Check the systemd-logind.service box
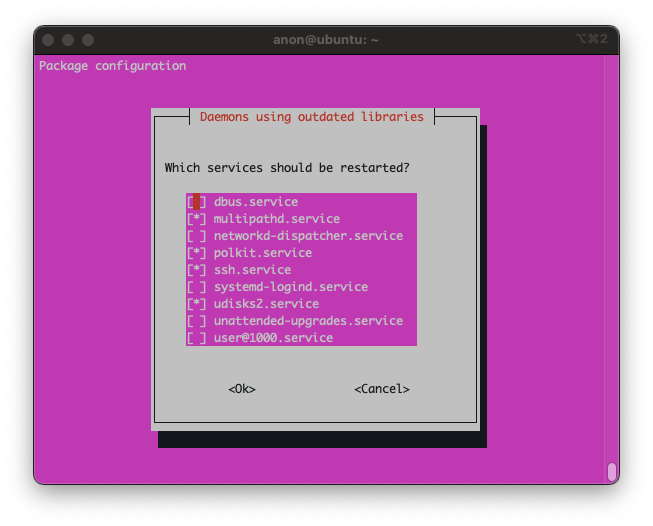Image resolution: width=653 pixels, height=526 pixels. coord(197,287)
